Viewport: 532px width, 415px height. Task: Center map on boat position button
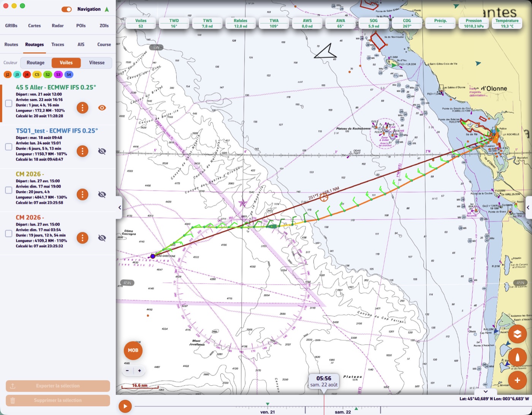[517, 357]
